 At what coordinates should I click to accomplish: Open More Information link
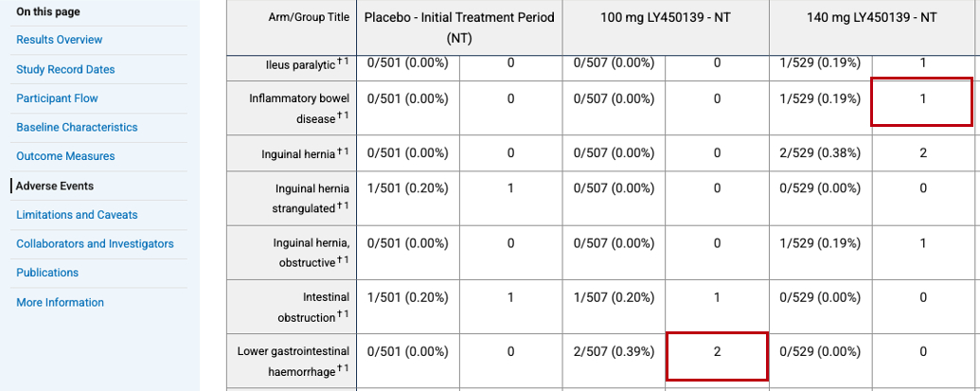(x=60, y=302)
